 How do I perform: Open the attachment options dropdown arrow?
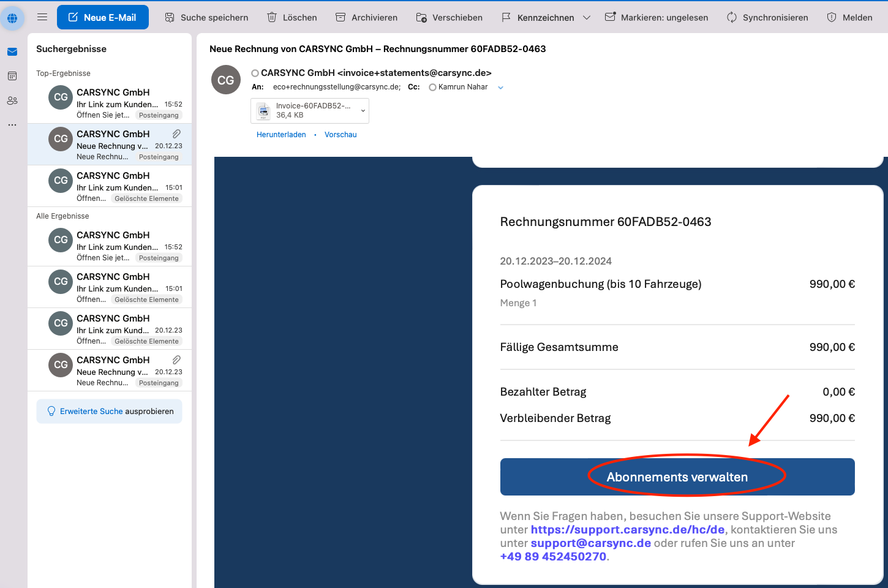click(363, 111)
